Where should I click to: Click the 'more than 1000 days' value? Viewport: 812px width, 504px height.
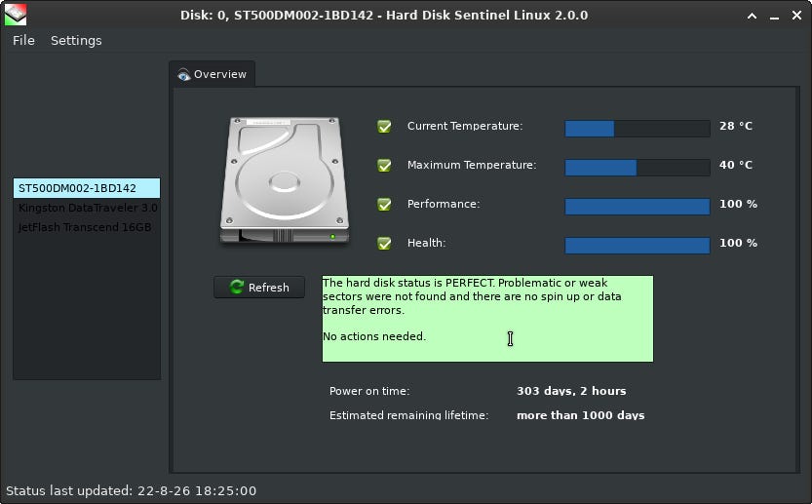pos(581,415)
